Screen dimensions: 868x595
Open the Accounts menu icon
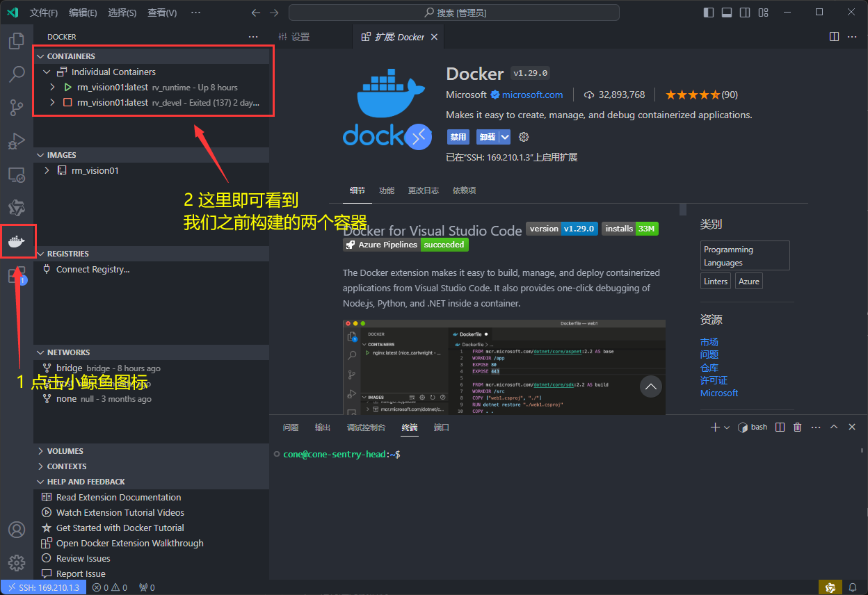click(16, 530)
